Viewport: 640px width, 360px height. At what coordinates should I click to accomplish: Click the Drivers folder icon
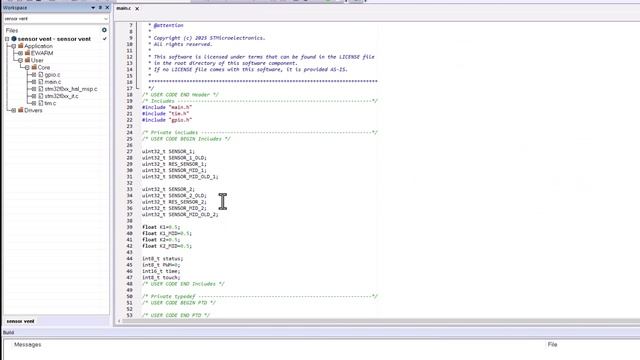point(20,110)
